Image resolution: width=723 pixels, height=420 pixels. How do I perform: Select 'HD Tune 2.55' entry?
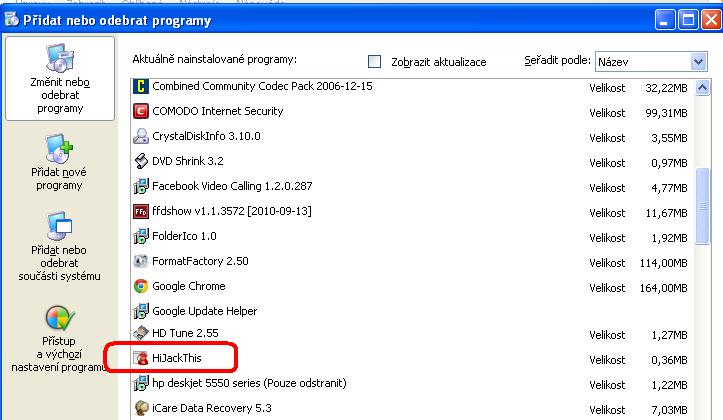coord(185,333)
